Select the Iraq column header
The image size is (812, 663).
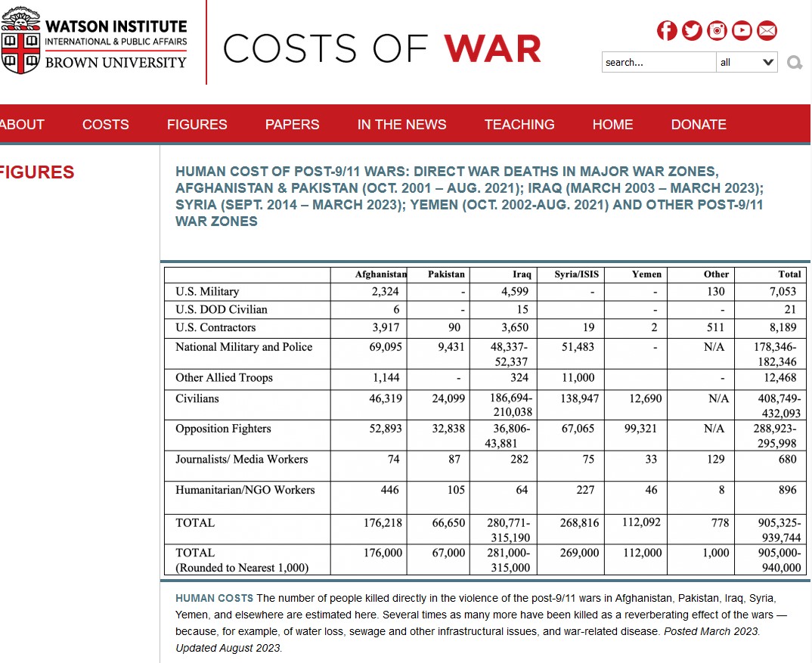click(522, 274)
